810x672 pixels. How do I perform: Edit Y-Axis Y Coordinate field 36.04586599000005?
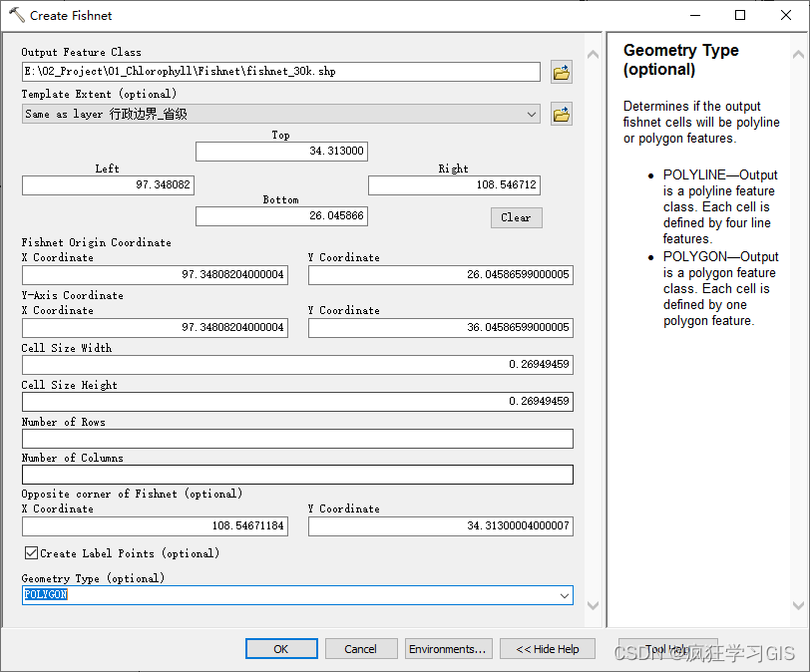441,327
